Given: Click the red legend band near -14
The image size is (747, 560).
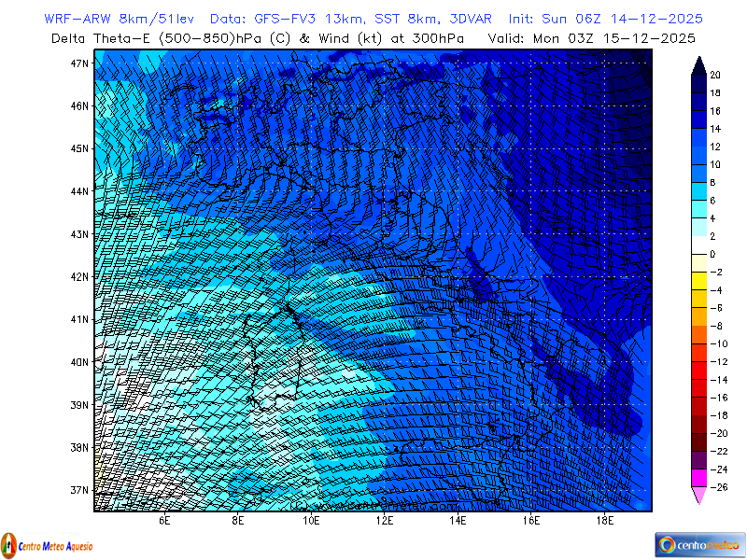Looking at the screenshot, I should pyautogui.click(x=698, y=379).
